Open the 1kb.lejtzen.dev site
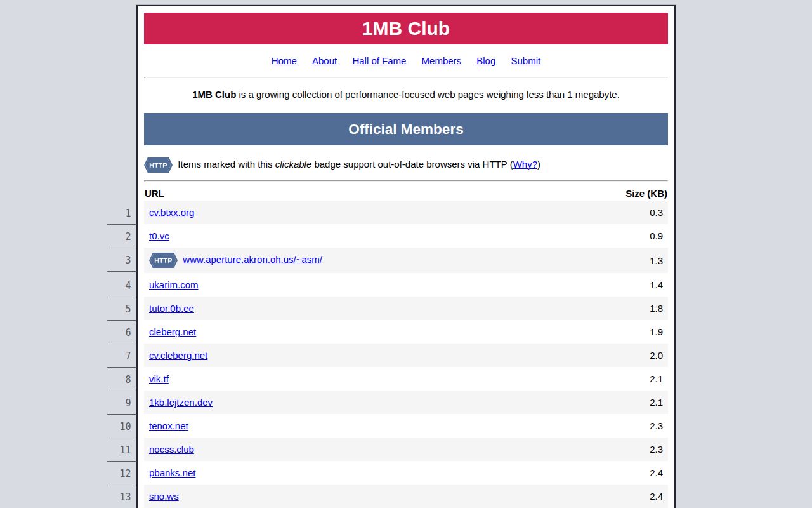812x508 pixels. (x=180, y=403)
